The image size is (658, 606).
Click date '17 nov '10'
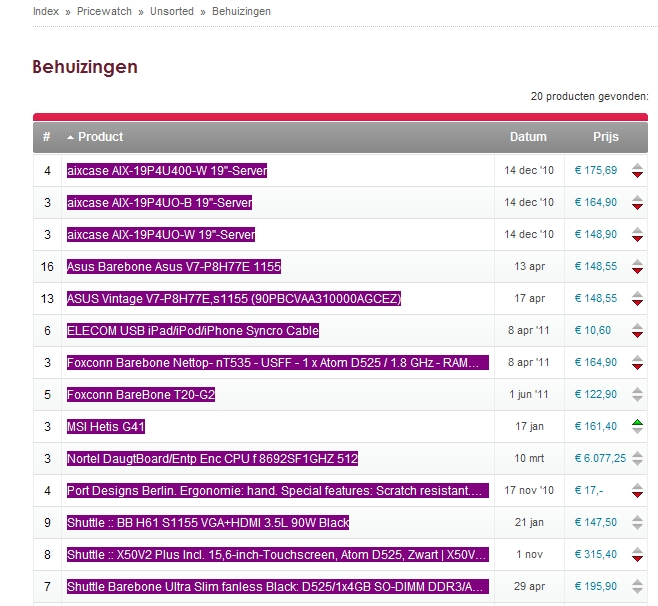(x=529, y=490)
